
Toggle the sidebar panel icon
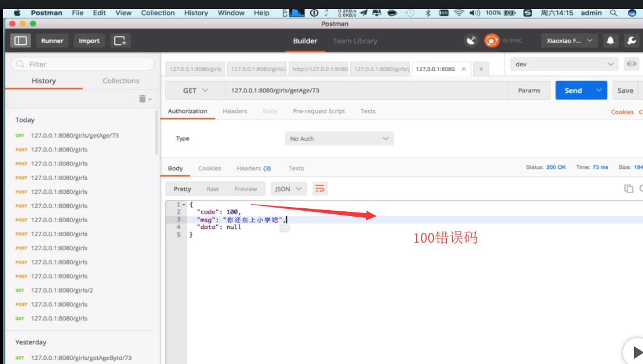point(21,40)
